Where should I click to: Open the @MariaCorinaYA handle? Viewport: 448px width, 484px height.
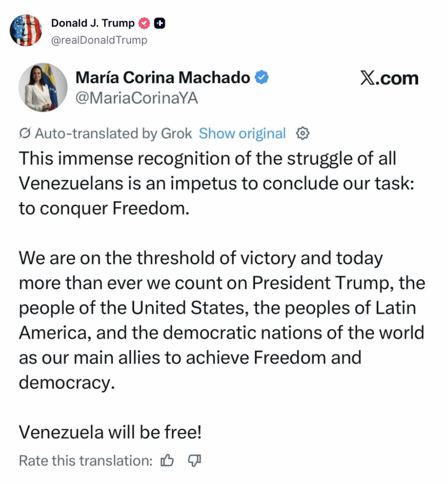coord(137,98)
